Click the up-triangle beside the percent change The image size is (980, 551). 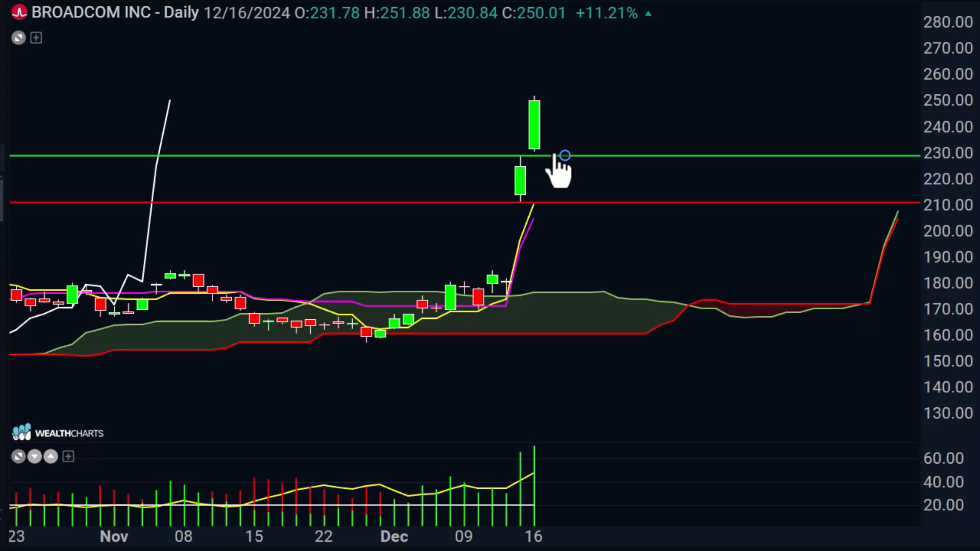pyautogui.click(x=648, y=14)
